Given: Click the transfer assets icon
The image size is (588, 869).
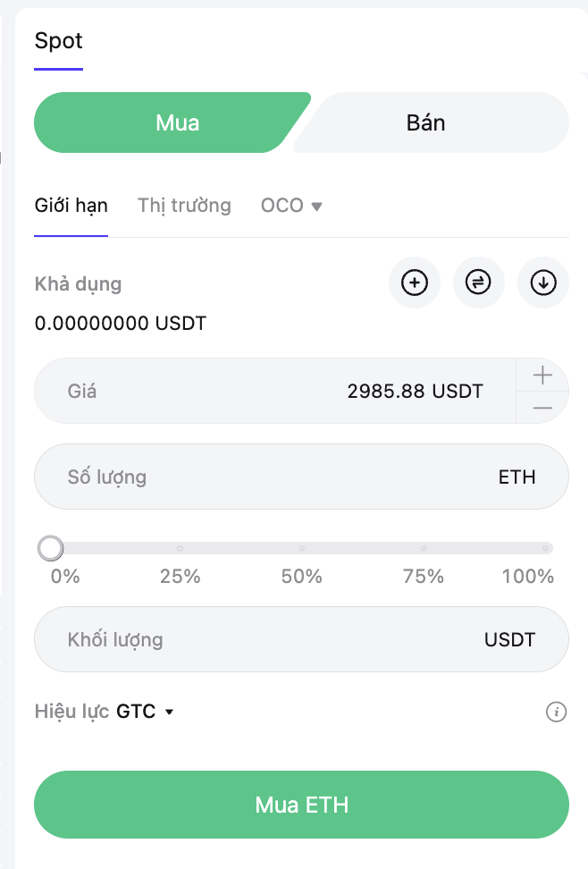Looking at the screenshot, I should [478, 283].
